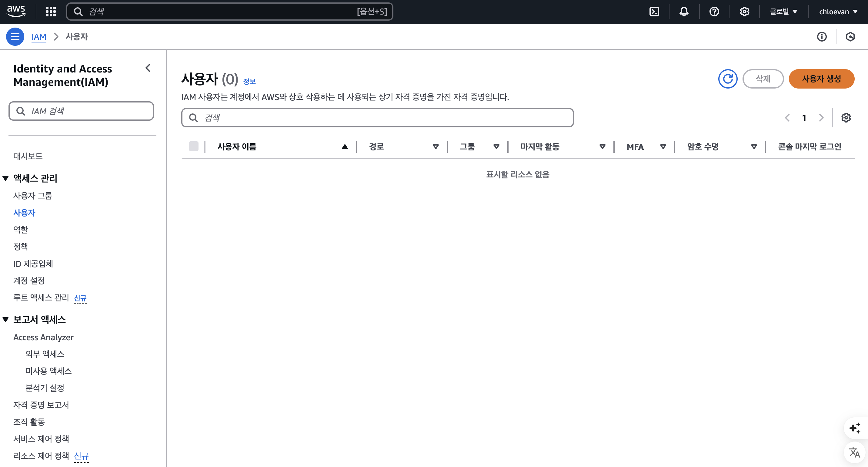Screen dimensions: 868x467
Task: Click the IAM refresh icon
Action: pos(728,79)
